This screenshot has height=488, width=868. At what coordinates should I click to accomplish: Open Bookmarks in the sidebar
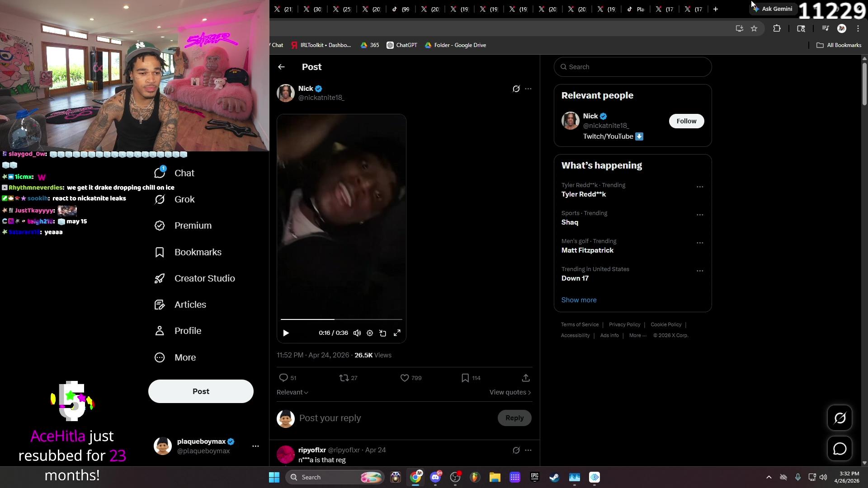tap(198, 252)
